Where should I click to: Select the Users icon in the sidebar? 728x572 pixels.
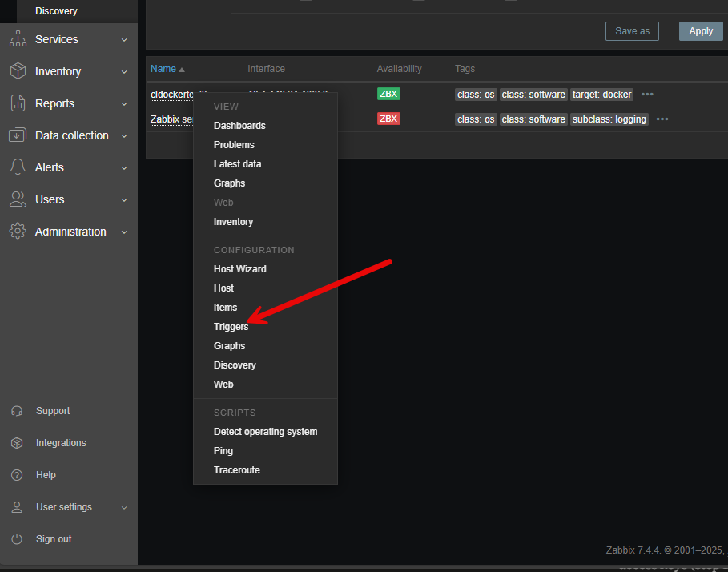18,199
